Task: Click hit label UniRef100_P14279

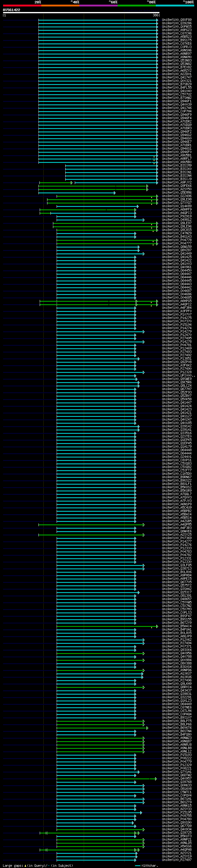Action: (177, 331)
